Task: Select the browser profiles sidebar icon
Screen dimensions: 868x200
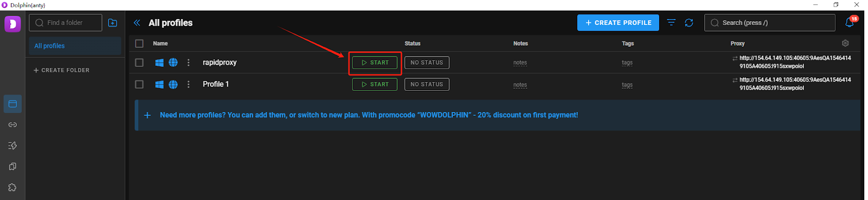Action: pyautogui.click(x=12, y=104)
